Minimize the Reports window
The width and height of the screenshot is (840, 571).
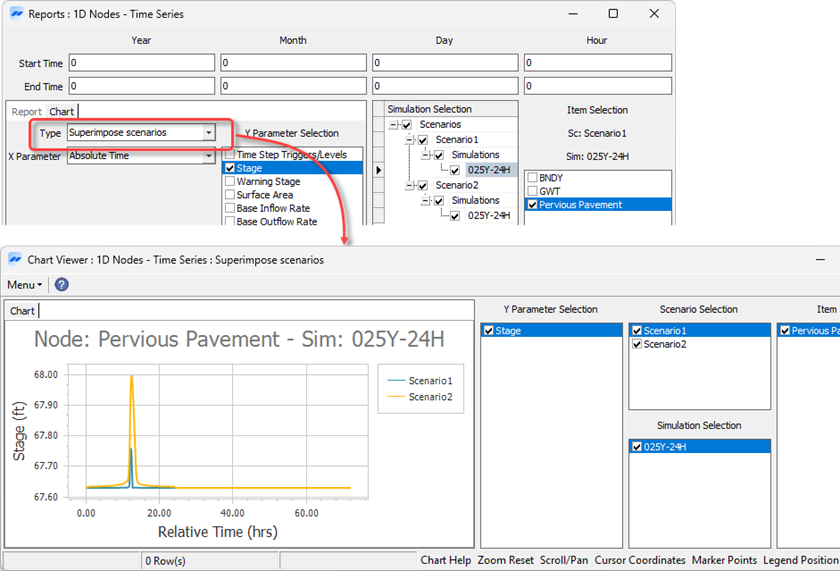(x=572, y=14)
